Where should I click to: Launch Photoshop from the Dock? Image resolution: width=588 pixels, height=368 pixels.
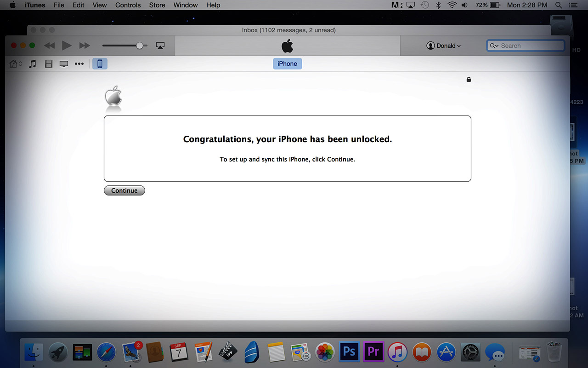pyautogui.click(x=349, y=352)
